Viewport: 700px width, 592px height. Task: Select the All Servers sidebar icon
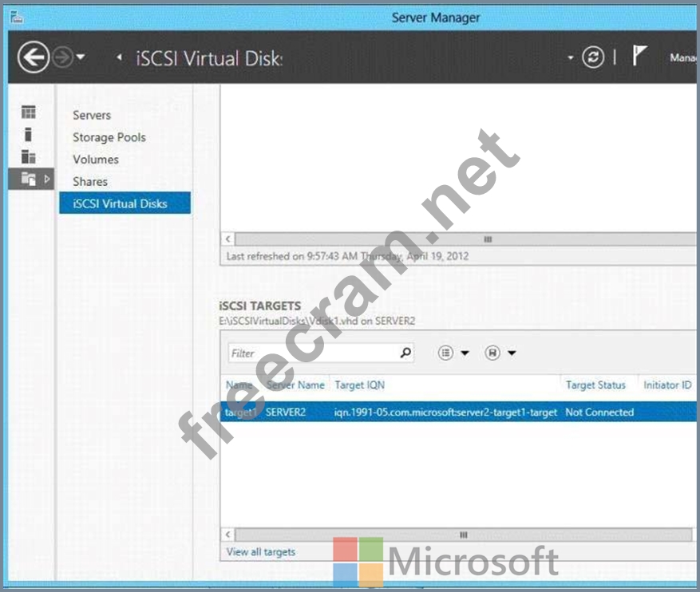pyautogui.click(x=28, y=156)
